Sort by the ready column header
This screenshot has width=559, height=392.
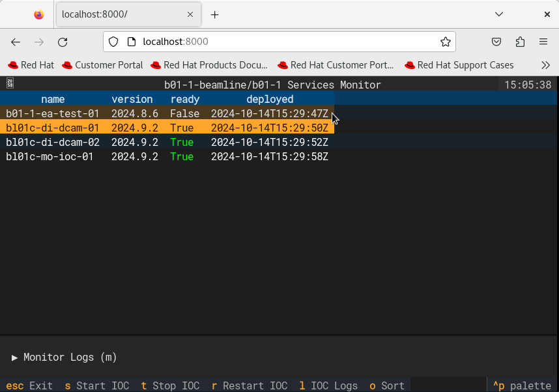coord(185,99)
